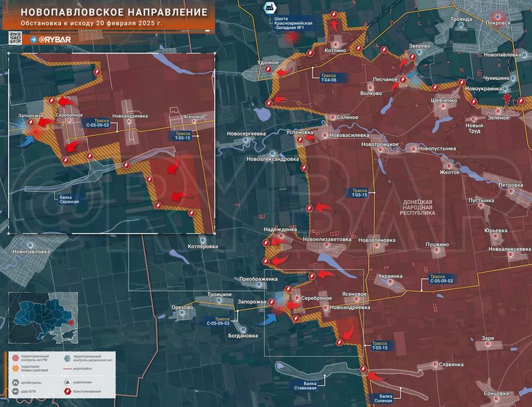This screenshot has width=532, height=407.
Task: Click the Донецкая Народная Республика label
Action: 417,207
